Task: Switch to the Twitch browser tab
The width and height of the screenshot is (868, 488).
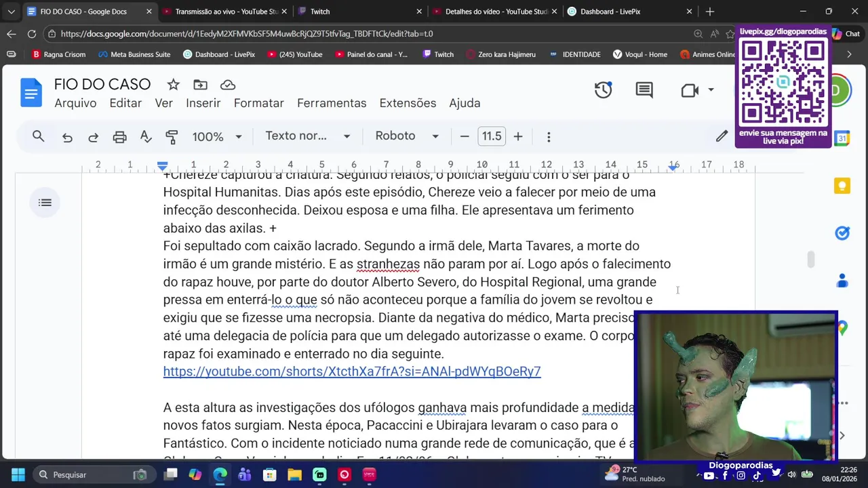Action: pos(359,12)
